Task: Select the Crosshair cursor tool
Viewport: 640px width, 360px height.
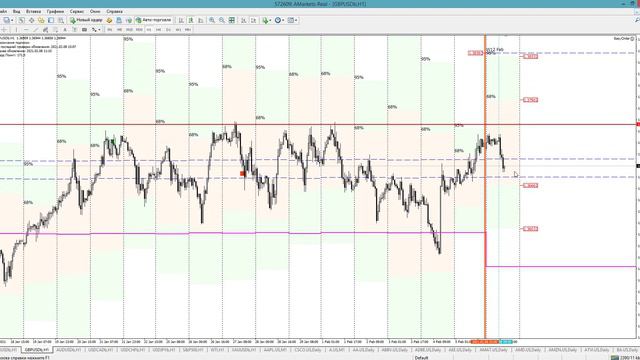Action: coord(4,29)
